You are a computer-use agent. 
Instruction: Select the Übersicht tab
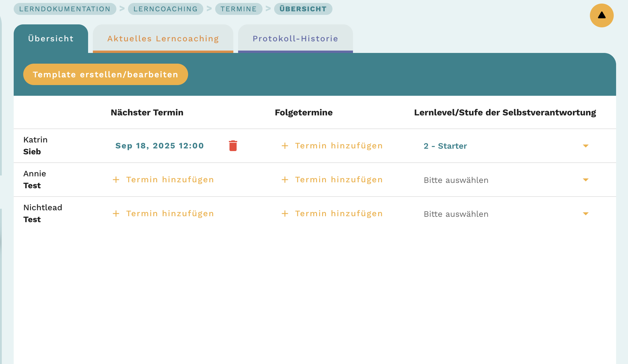pyautogui.click(x=51, y=39)
